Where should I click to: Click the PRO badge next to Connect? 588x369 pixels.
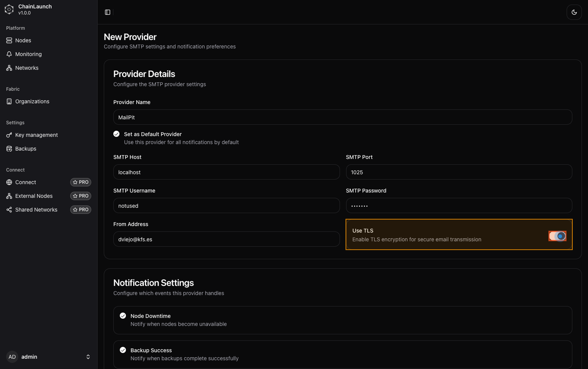click(81, 182)
